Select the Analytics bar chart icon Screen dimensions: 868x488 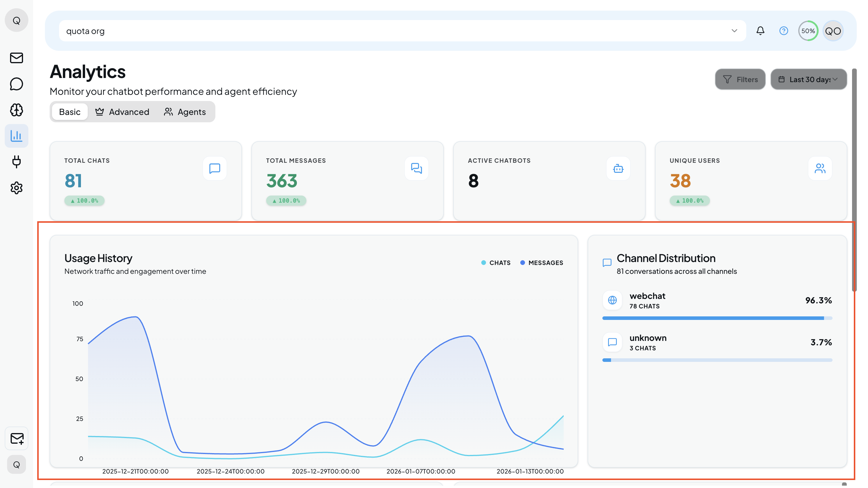[16, 136]
